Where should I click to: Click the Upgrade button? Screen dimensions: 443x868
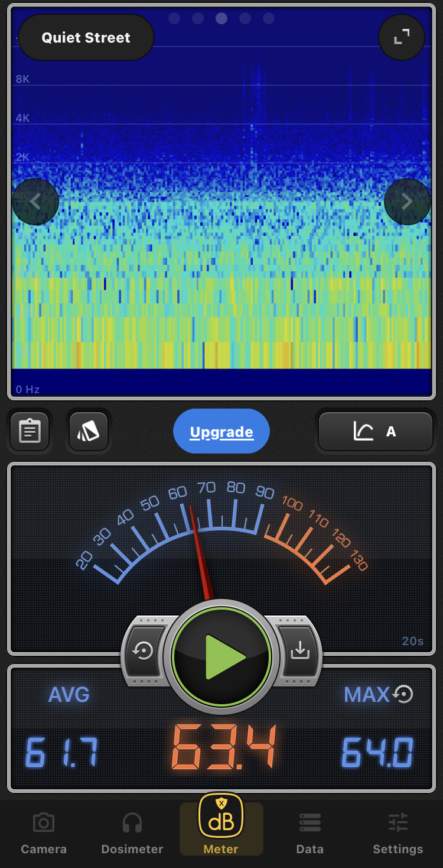point(221,432)
